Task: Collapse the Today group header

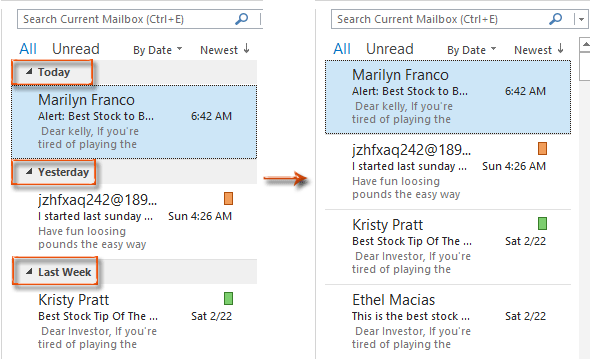Action: [29, 71]
